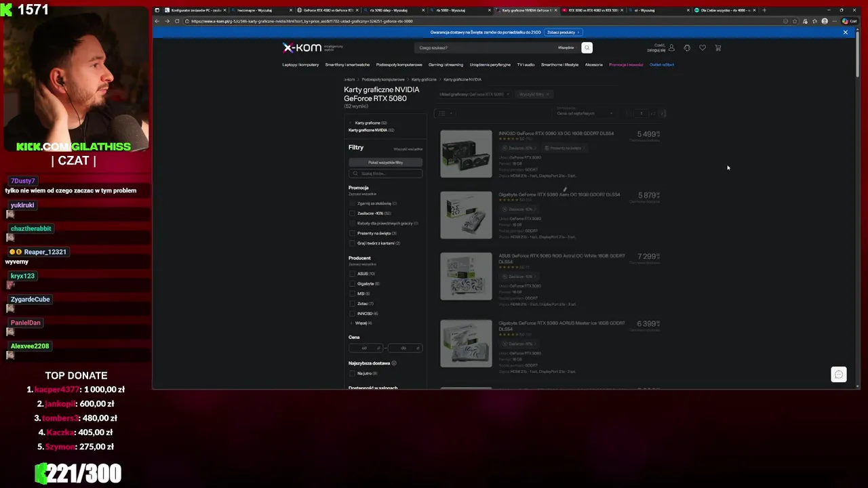Click Pokaż wszystkie filtry button
The height and width of the screenshot is (488, 868).
(385, 163)
